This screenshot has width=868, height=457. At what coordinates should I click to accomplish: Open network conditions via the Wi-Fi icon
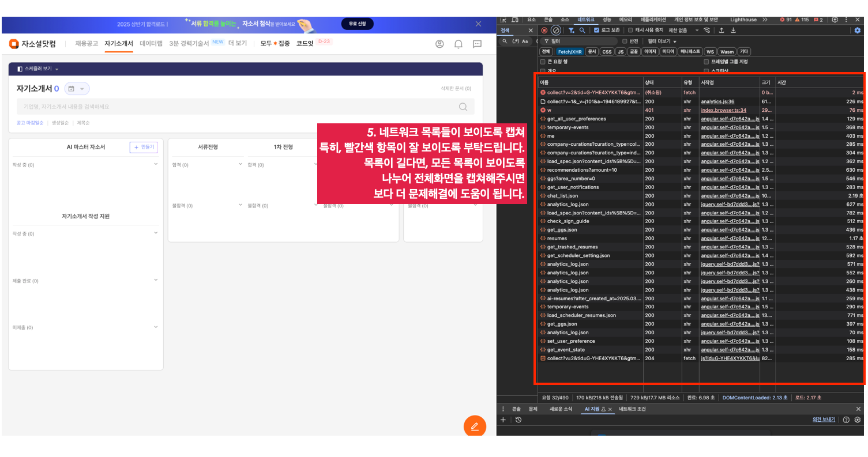707,31
